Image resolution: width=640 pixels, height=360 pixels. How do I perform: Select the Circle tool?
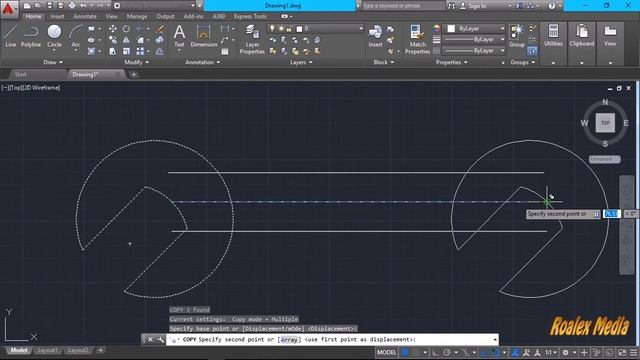(54, 36)
